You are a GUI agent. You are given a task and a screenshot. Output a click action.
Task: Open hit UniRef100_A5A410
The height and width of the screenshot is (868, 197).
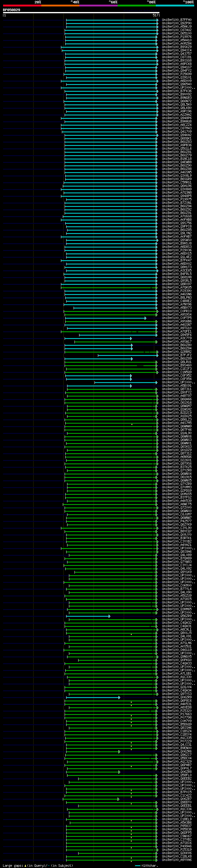[176, 40]
